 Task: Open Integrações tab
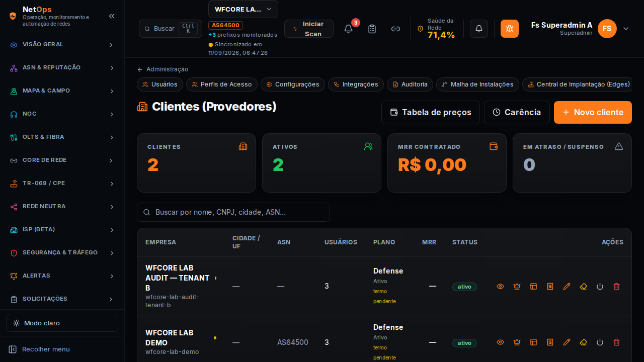pos(356,84)
